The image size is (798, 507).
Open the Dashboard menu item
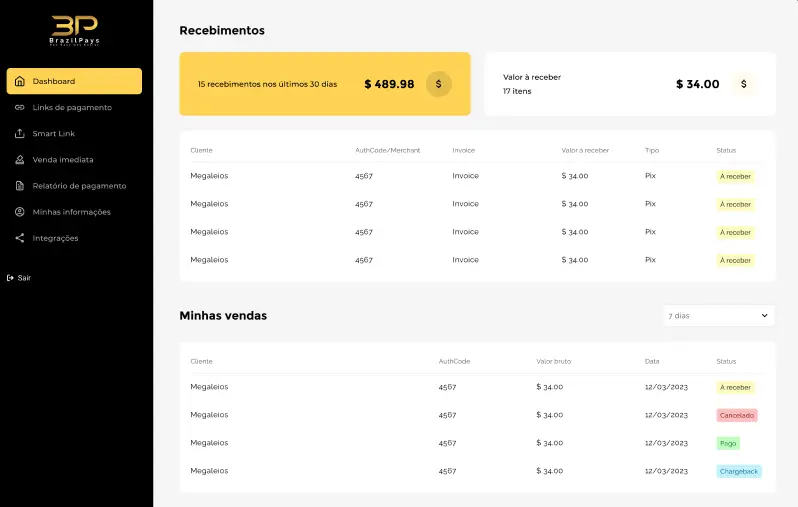pyautogui.click(x=74, y=81)
